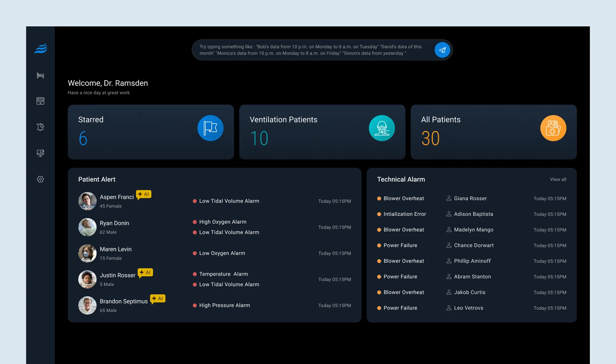Click the flag icon on the Starred card
This screenshot has width=616, height=364.
click(210, 128)
